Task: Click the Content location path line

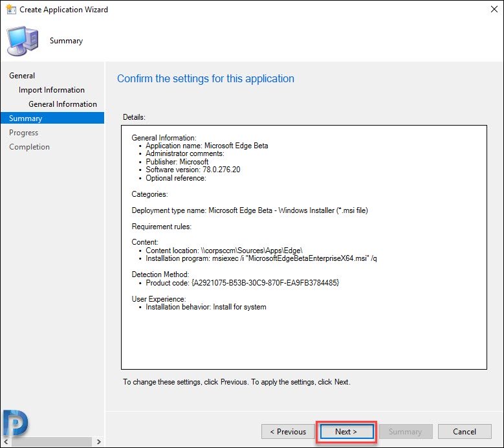Action: coord(224,251)
